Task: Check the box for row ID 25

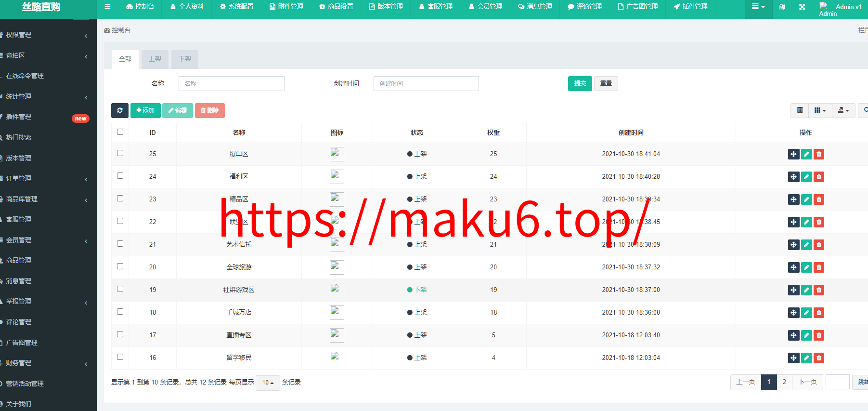Action: (x=120, y=153)
